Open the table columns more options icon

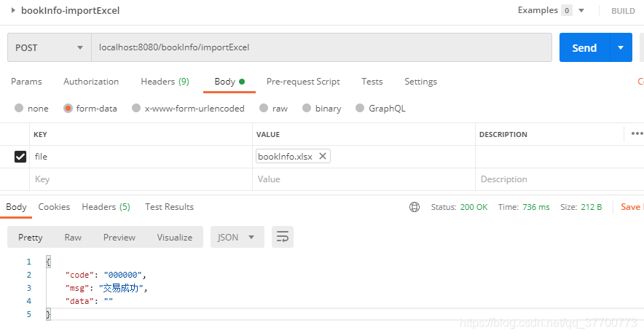637,133
